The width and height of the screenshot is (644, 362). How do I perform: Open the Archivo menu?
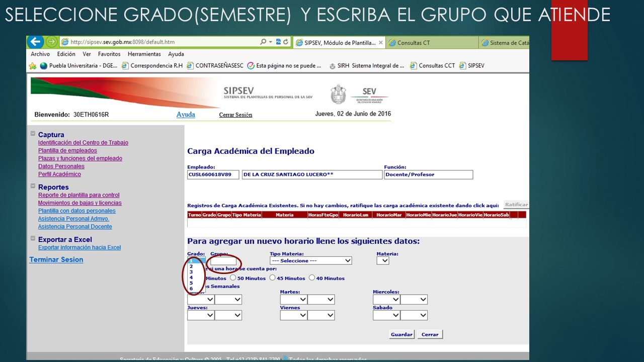(40, 54)
